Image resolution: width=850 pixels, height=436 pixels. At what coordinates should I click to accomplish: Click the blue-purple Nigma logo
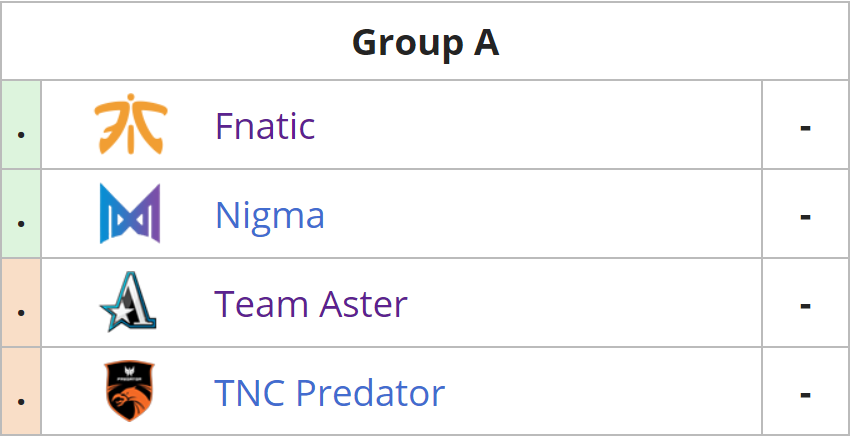tap(130, 213)
